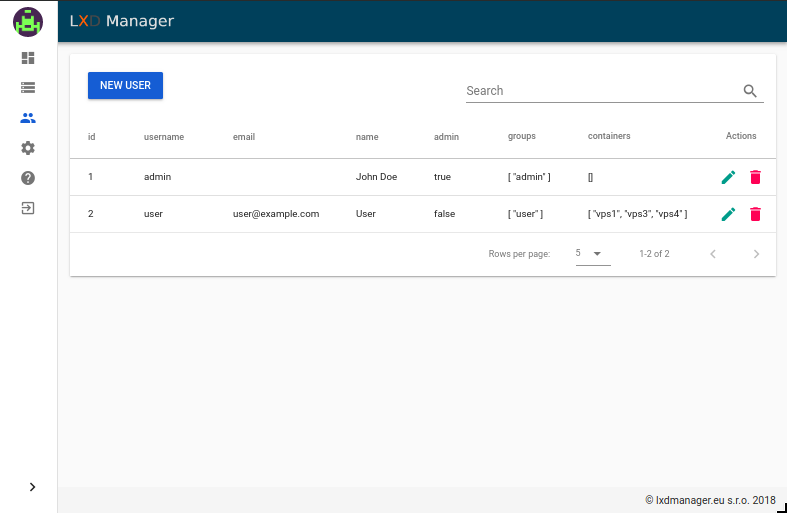Click the email 'user@example.com'
The image size is (787, 513).
[276, 214]
